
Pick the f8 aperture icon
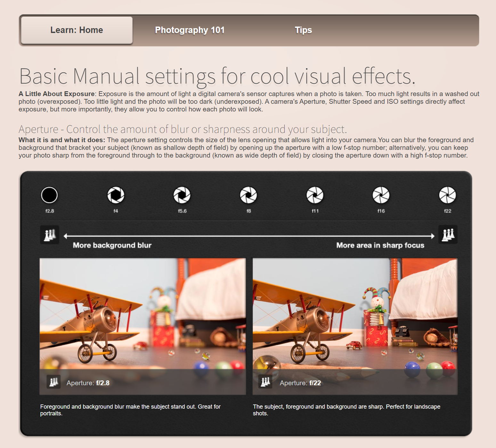pos(248,195)
